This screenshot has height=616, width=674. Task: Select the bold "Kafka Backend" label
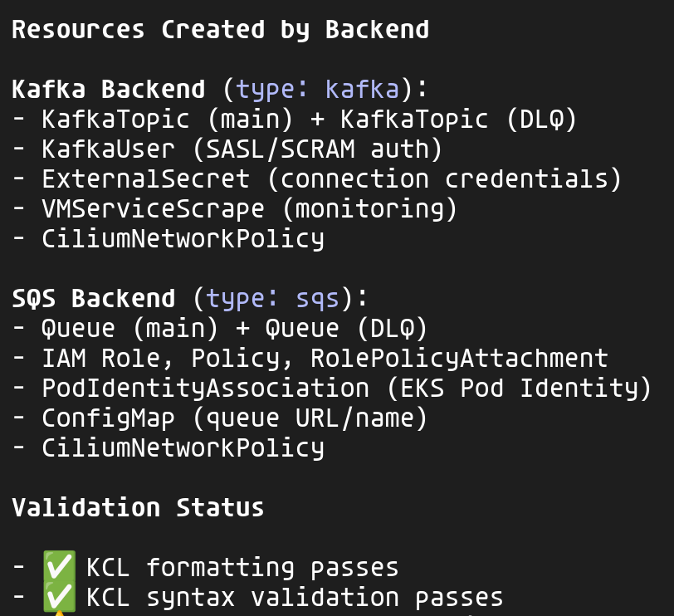tap(108, 90)
